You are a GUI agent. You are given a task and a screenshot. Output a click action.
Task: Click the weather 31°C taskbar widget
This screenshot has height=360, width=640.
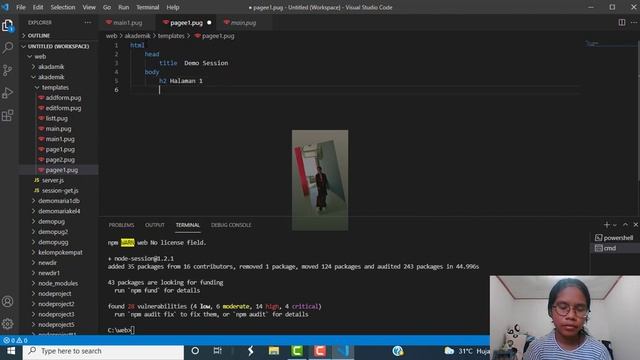click(466, 351)
